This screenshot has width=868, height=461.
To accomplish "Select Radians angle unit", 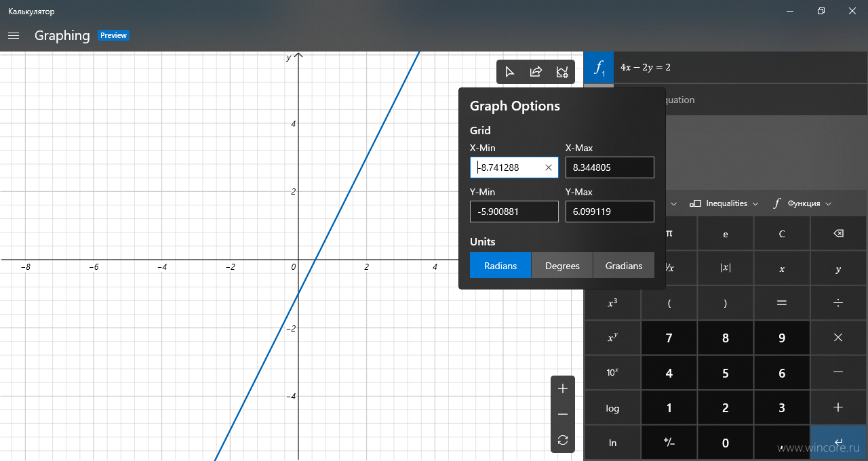I will click(500, 265).
